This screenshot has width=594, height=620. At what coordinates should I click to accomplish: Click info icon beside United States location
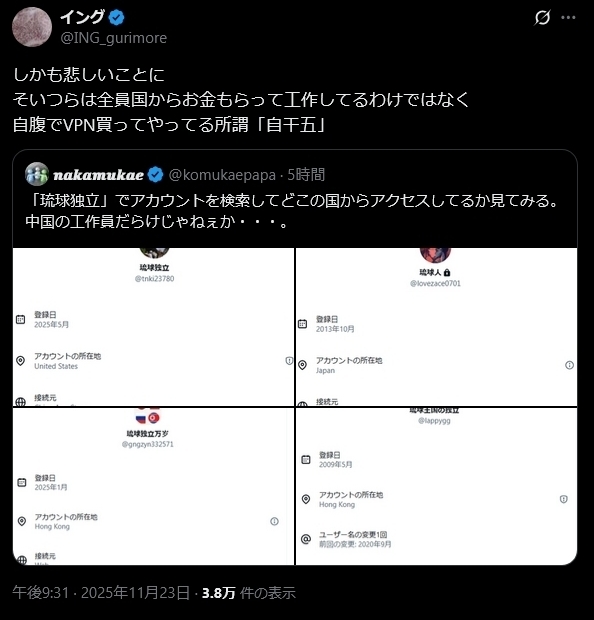tap(289, 361)
